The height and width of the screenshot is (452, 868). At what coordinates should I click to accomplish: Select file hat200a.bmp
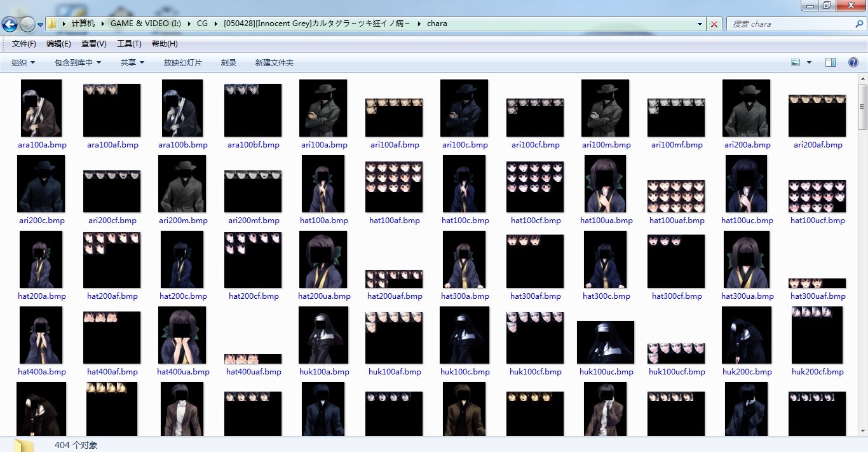coord(41,259)
